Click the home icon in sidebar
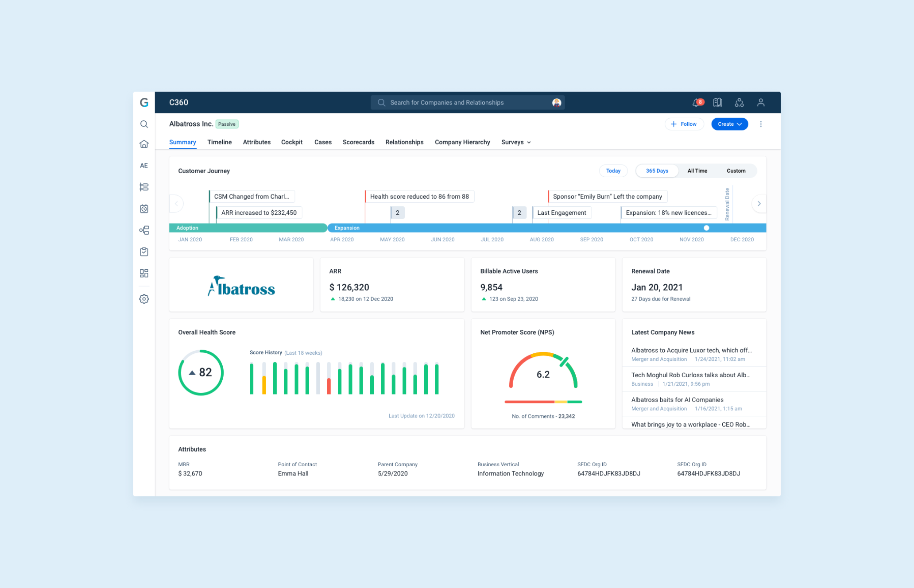The height and width of the screenshot is (588, 914). coord(144,144)
